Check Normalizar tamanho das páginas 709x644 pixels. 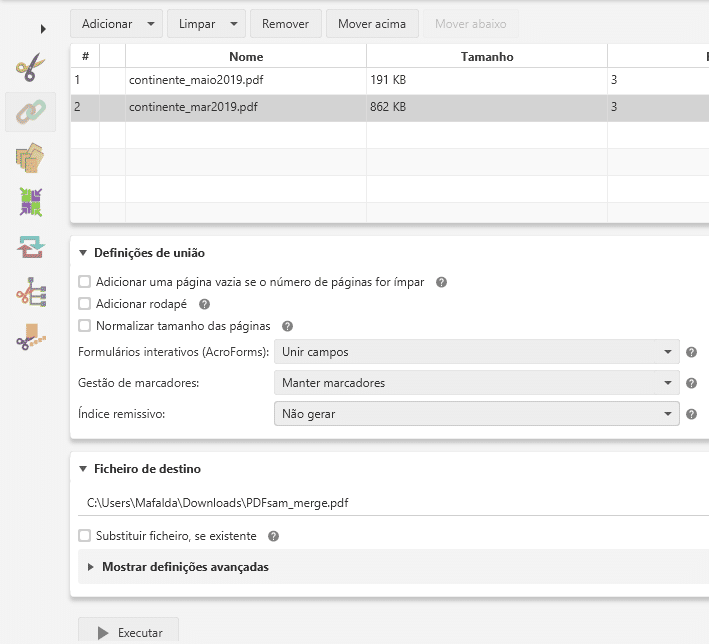(x=85, y=326)
